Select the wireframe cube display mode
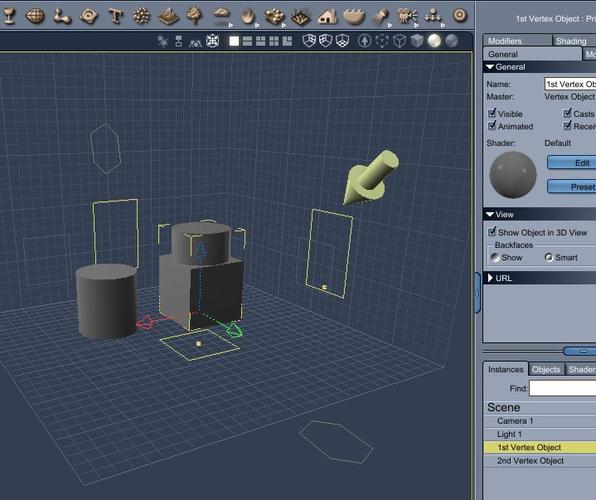 coord(399,41)
